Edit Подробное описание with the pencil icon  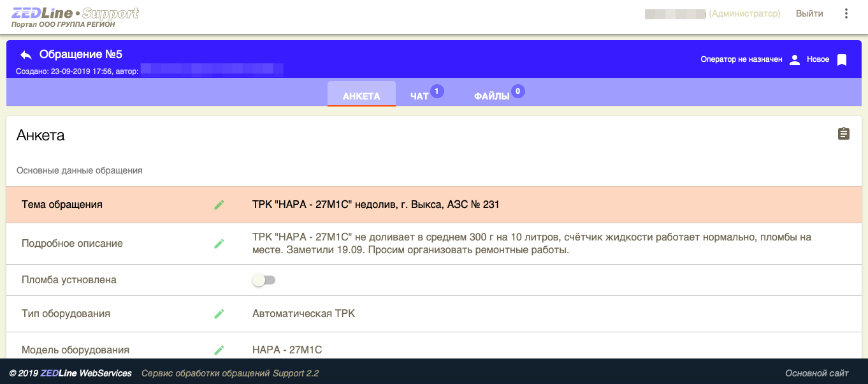coord(219,243)
